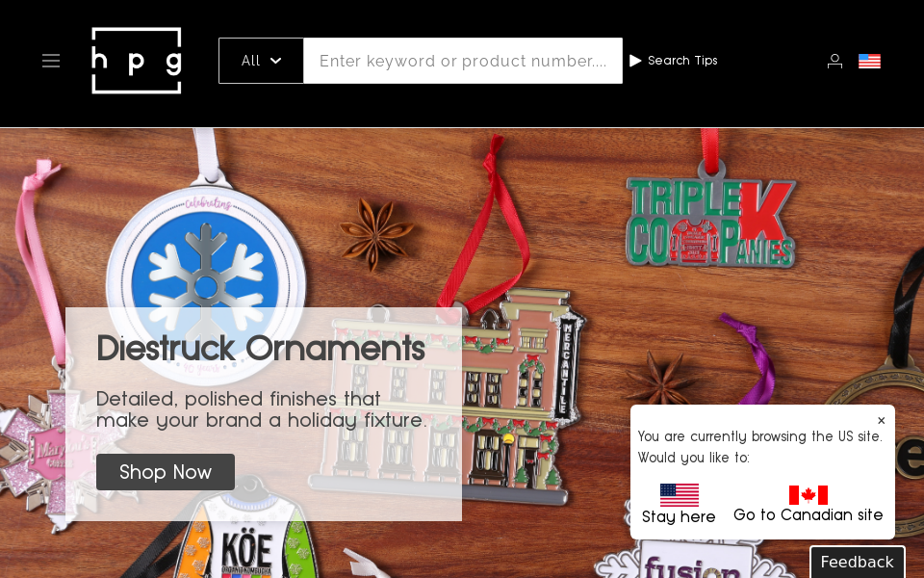Screen dimensions: 924x578
Task: Click the Search Tips play triangle icon
Action: click(x=635, y=61)
